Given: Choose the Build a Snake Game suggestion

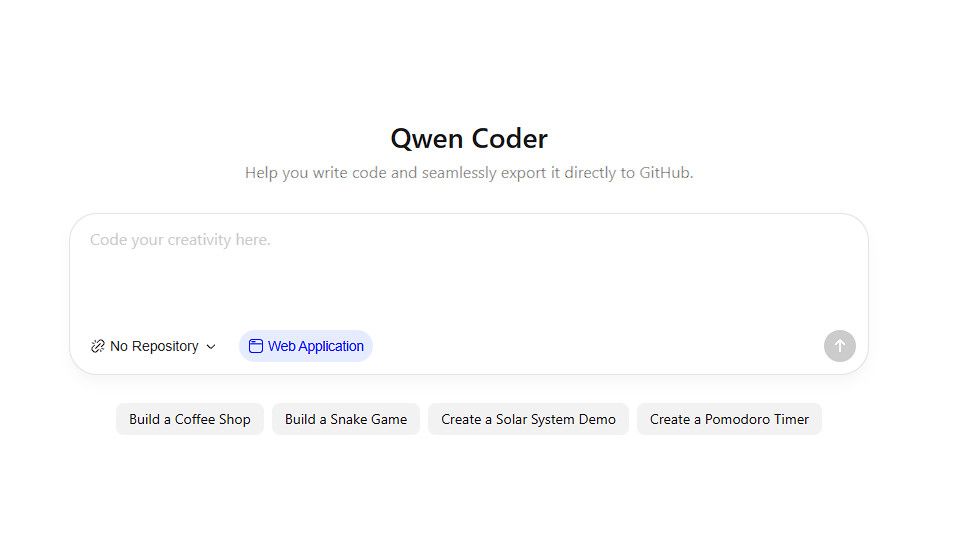Looking at the screenshot, I should tap(346, 419).
